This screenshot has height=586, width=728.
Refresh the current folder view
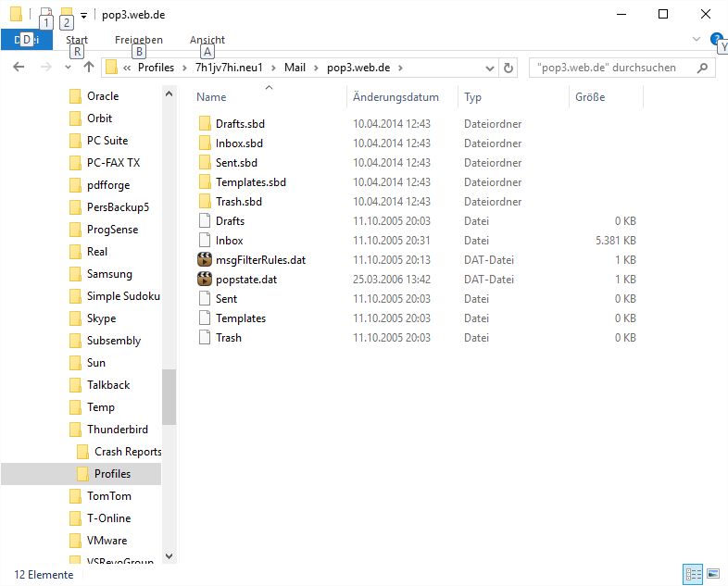508,69
